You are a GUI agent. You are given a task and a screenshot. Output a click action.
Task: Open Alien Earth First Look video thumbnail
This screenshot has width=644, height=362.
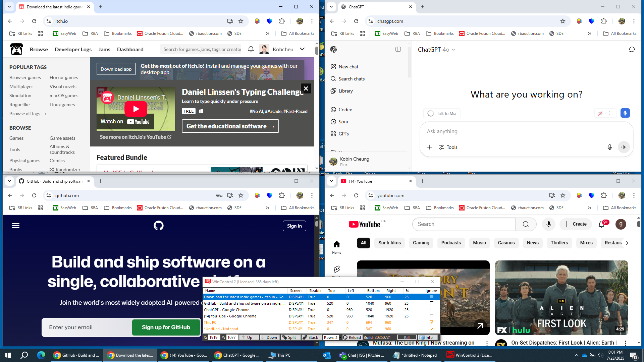coord(561,297)
